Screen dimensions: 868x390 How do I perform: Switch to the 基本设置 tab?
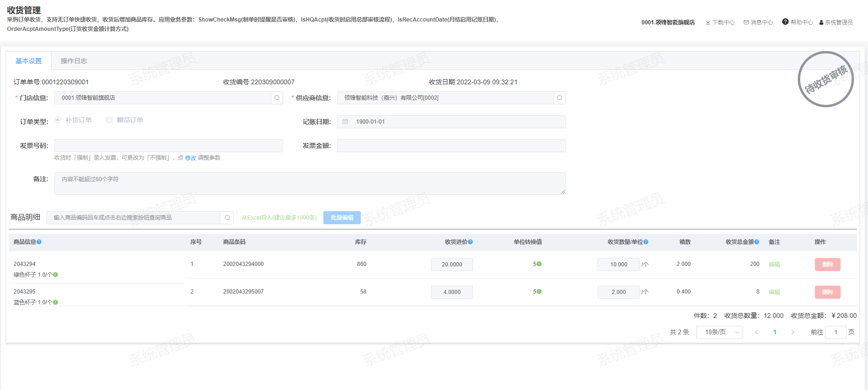29,61
